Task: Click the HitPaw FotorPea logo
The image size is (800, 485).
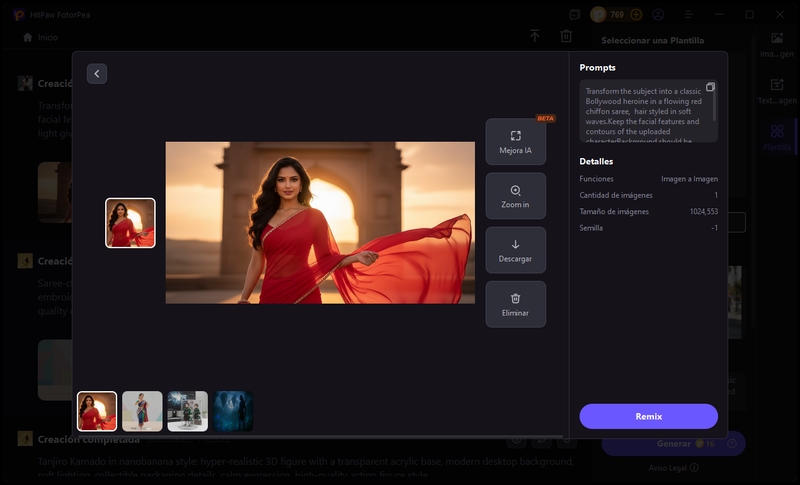Action: [x=19, y=14]
